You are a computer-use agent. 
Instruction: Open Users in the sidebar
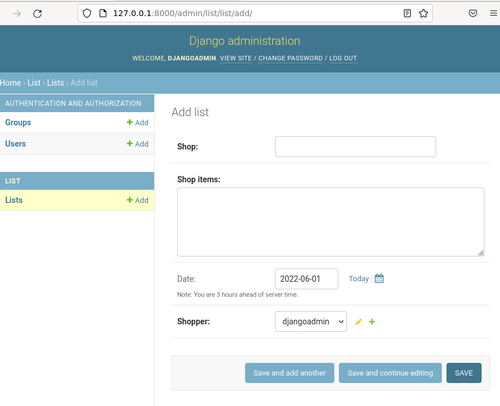tap(15, 144)
